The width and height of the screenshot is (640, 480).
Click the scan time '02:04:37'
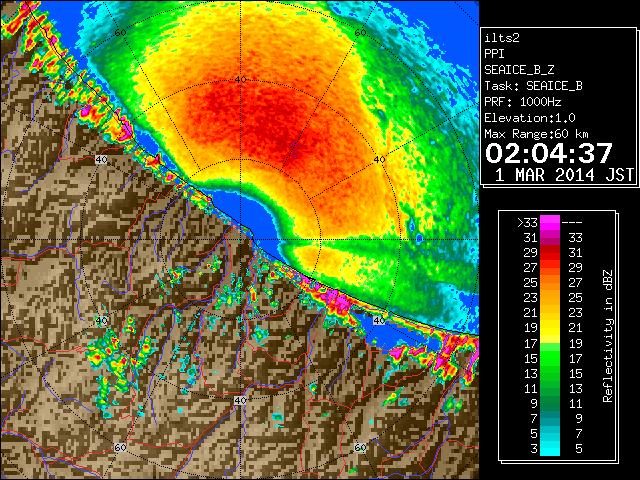click(x=549, y=153)
